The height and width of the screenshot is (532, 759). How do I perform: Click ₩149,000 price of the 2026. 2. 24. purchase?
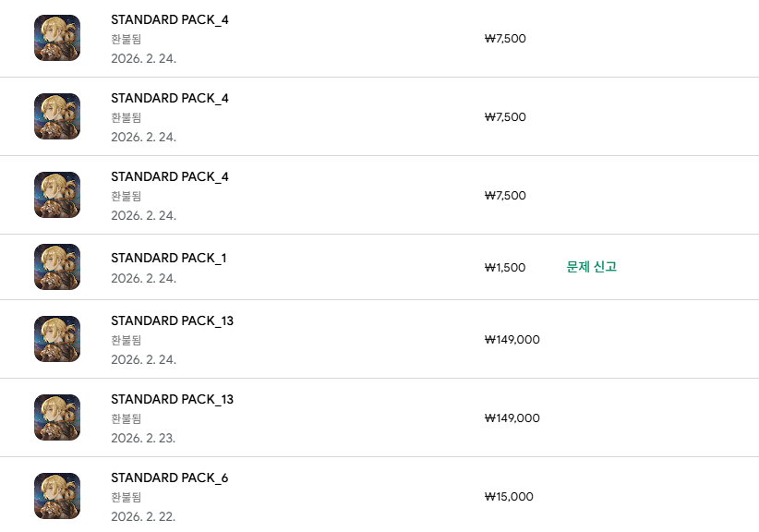[512, 340]
